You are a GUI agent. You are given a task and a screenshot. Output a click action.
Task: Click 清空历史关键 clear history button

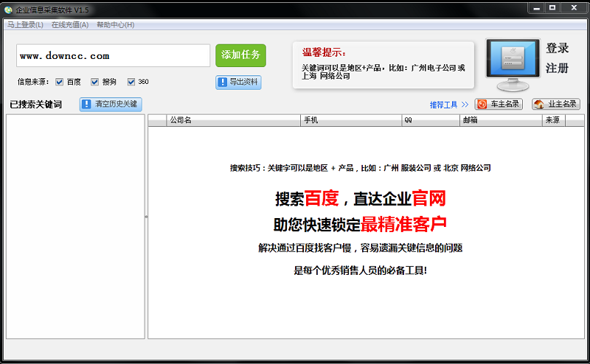pos(111,104)
